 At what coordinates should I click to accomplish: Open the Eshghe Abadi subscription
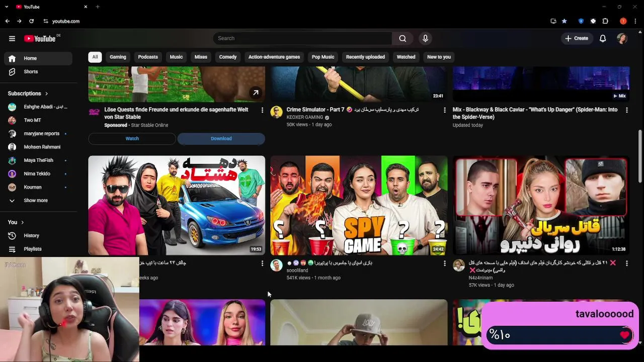click(38, 107)
